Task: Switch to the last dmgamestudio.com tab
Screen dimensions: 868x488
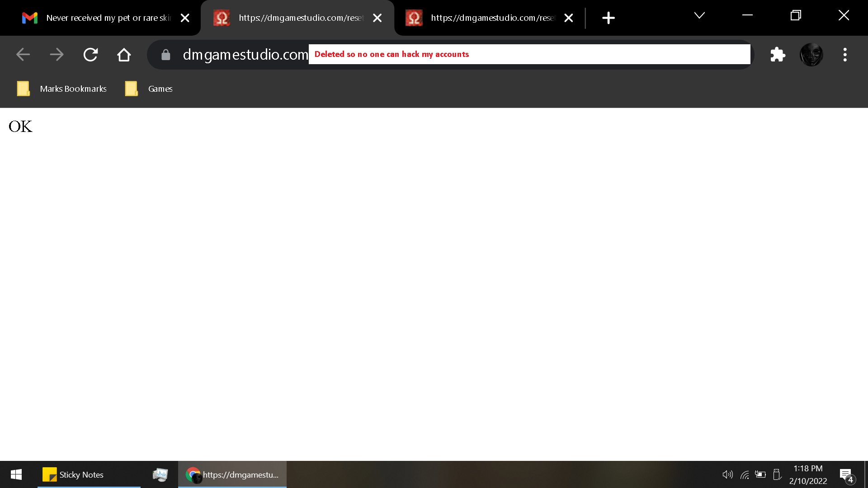Action: (491, 18)
